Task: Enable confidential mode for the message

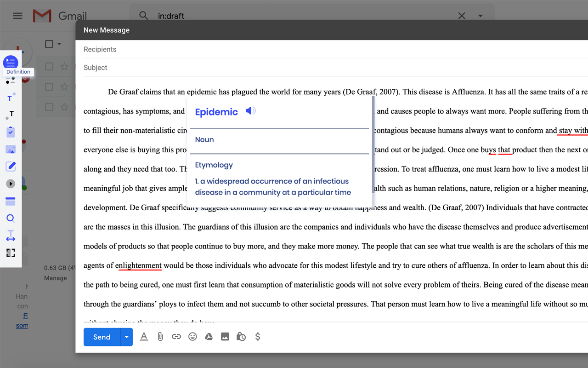Action: coord(241,336)
